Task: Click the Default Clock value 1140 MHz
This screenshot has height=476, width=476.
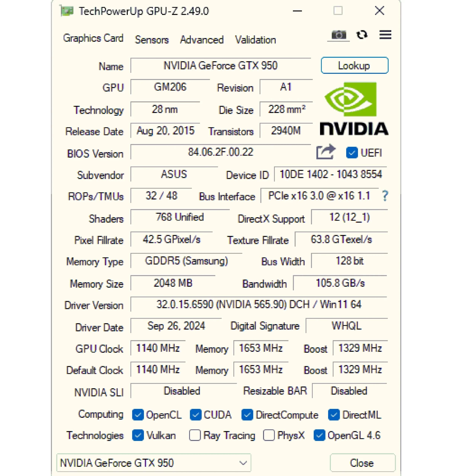Action: point(158,369)
